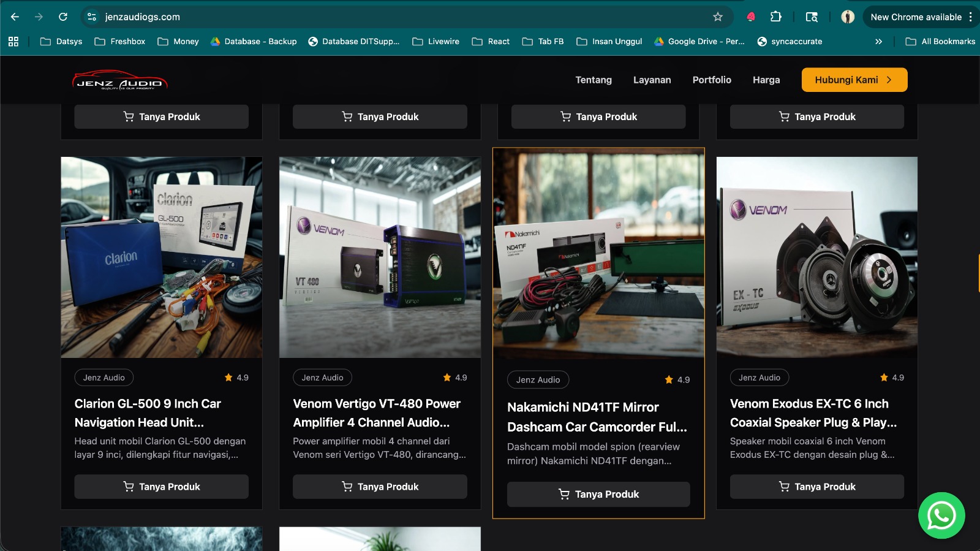Open the Livewire bookmark folder
980x551 pixels.
point(435,42)
